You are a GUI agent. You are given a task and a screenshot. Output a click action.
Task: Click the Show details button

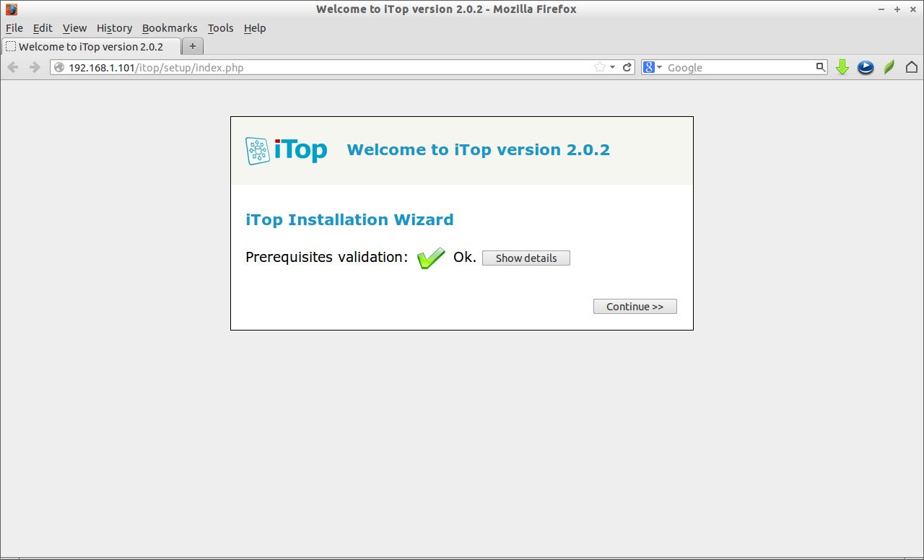click(x=526, y=258)
